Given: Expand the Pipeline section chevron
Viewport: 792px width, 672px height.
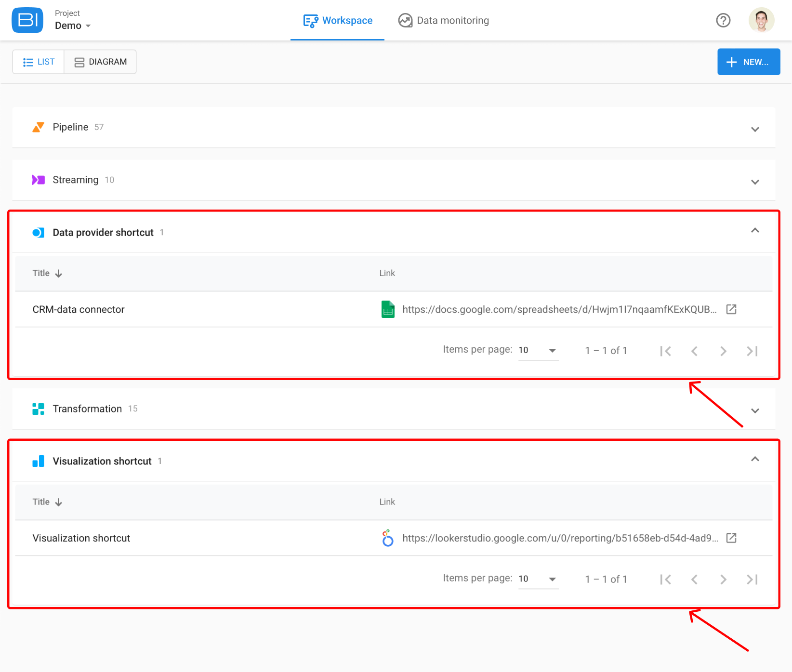Looking at the screenshot, I should [x=755, y=129].
